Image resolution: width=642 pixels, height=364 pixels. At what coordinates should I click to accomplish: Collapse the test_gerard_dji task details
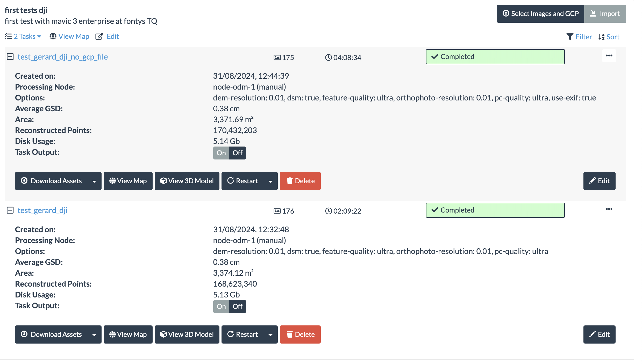10,210
